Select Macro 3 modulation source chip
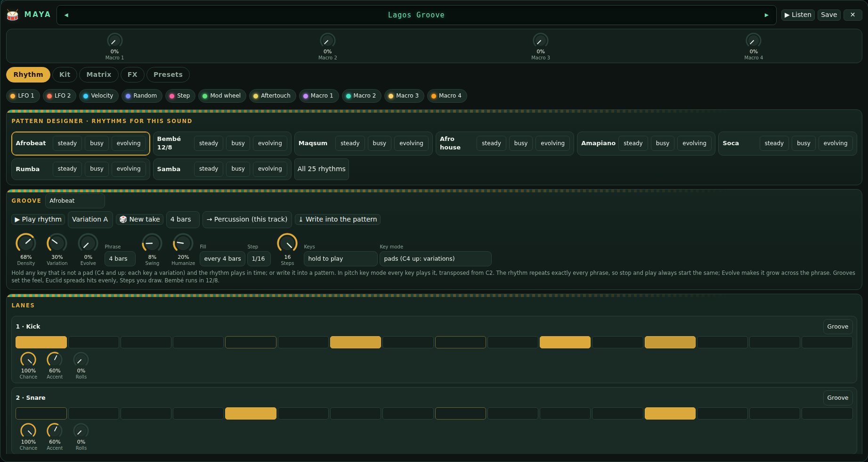Screen dimensions: 868x462 tap(405, 96)
